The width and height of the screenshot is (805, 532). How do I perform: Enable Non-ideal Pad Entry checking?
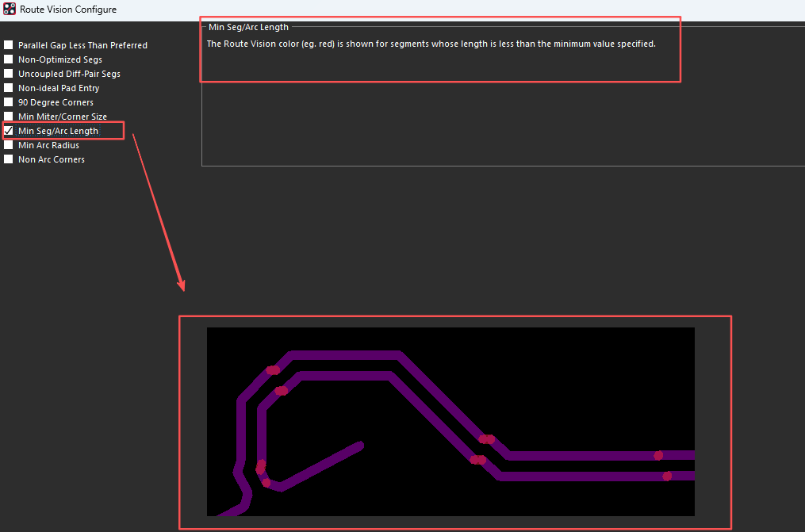(9, 88)
